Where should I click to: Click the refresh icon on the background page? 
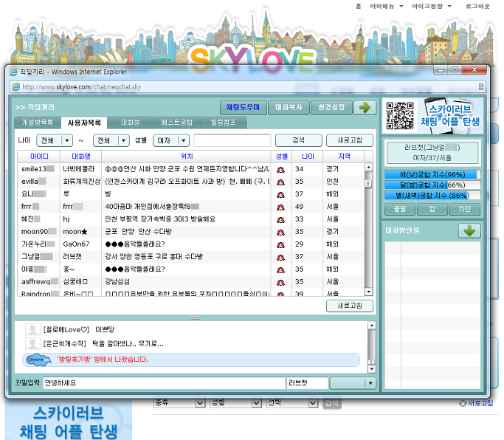click(x=463, y=403)
